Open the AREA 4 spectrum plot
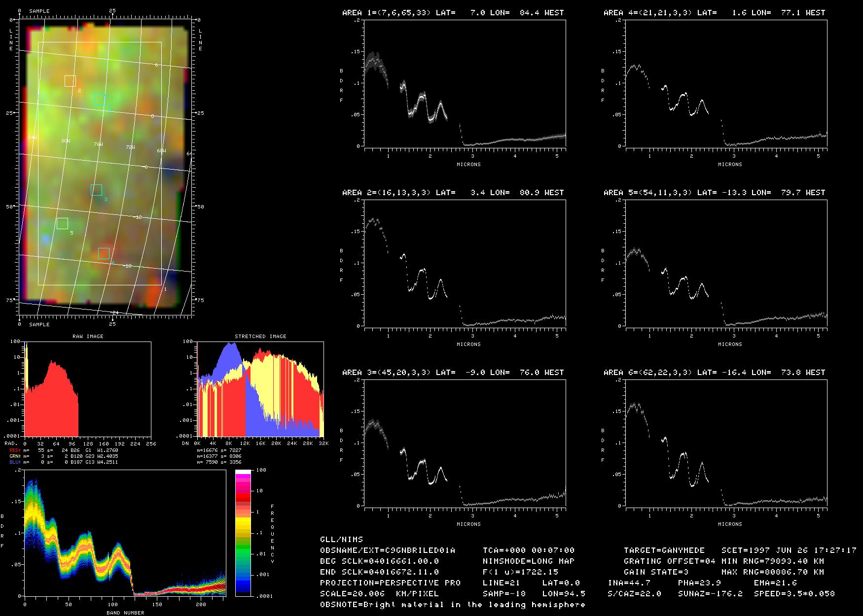This screenshot has height=616, width=863. [726, 84]
